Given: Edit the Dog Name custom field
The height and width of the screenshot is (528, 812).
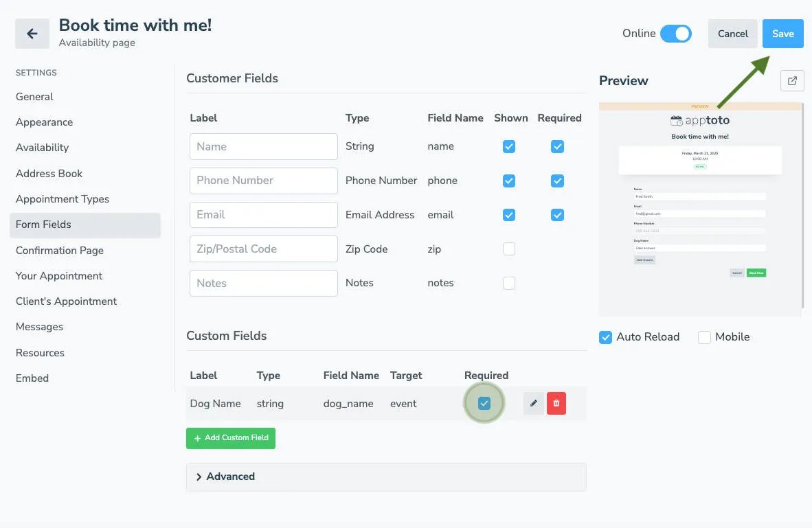Looking at the screenshot, I should [x=534, y=403].
